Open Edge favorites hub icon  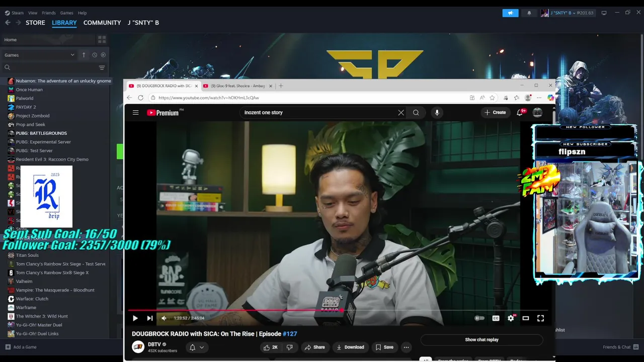click(517, 98)
